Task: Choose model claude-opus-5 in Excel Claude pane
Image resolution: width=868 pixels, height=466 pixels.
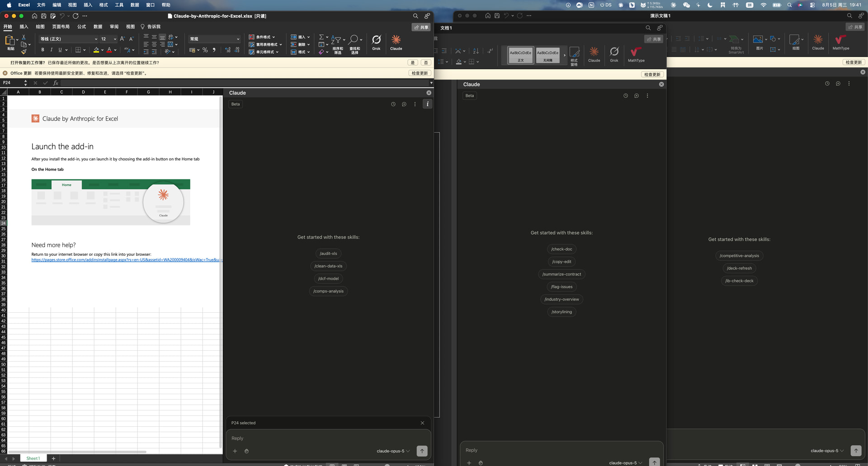Action: (x=393, y=451)
